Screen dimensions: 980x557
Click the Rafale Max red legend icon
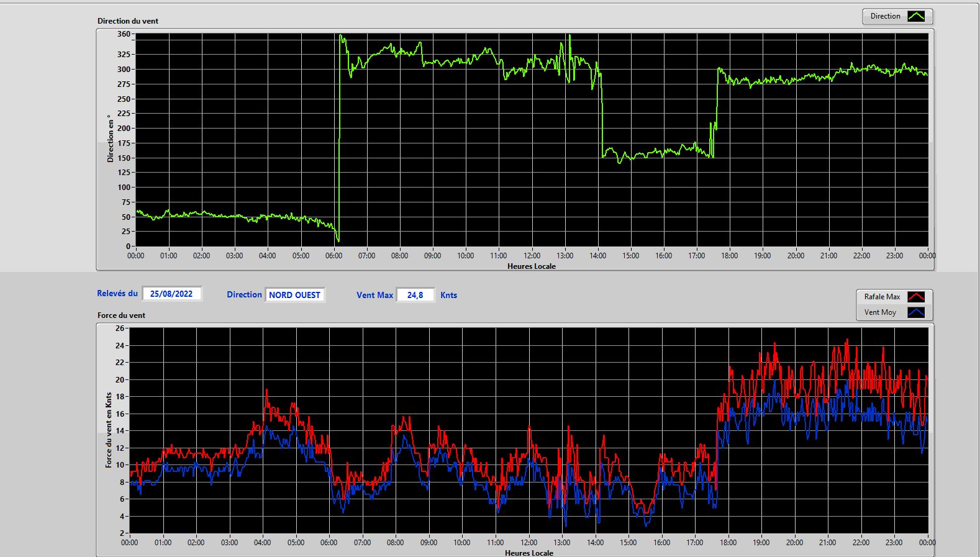tap(916, 297)
